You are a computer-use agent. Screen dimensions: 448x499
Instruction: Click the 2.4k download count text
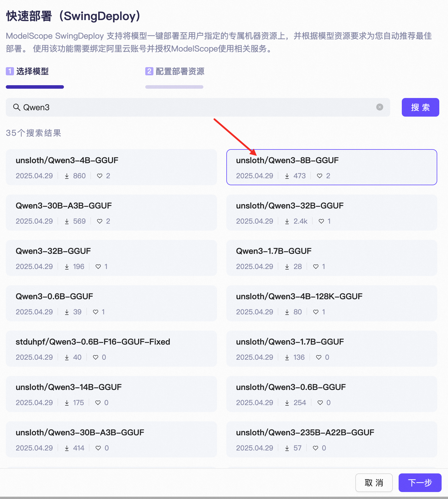tap(300, 221)
